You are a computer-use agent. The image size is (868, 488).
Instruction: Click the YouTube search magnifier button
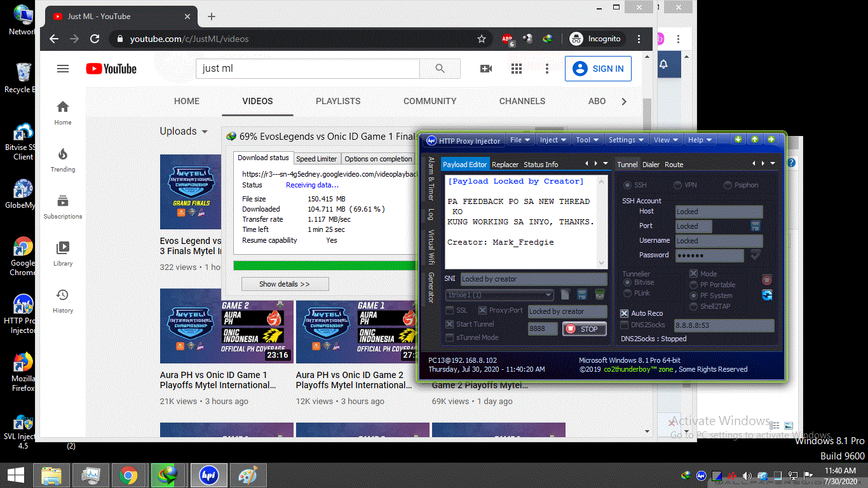[440, 69]
